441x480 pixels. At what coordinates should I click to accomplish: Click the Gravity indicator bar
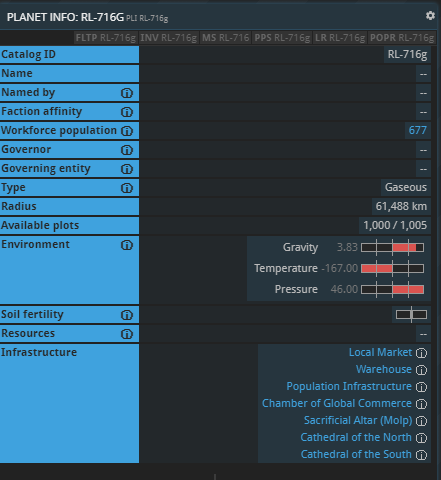pyautogui.click(x=392, y=248)
